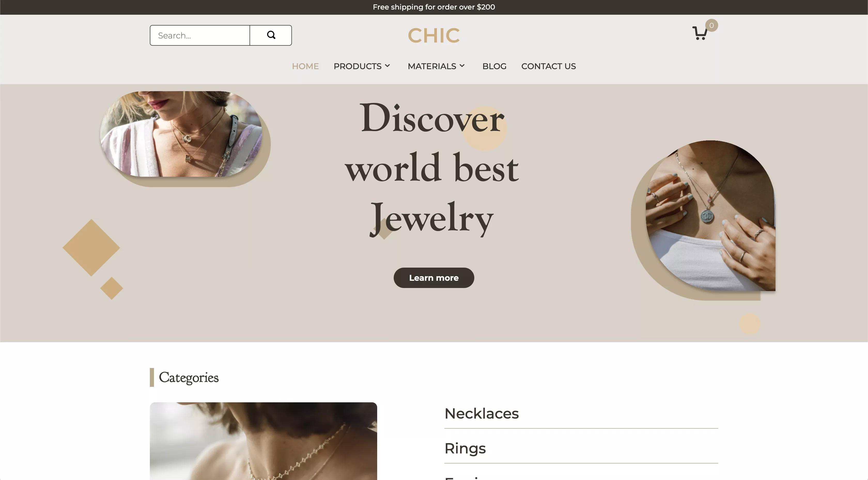This screenshot has height=480, width=868.
Task: Click the small gold diamond decoration
Action: [x=112, y=288]
